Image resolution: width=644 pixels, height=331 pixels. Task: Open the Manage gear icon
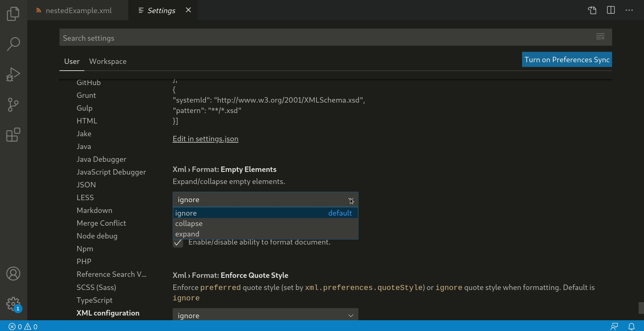(x=13, y=304)
